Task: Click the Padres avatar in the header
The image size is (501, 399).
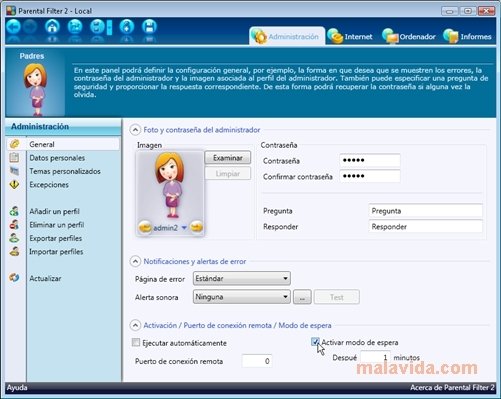Action: 35,89
